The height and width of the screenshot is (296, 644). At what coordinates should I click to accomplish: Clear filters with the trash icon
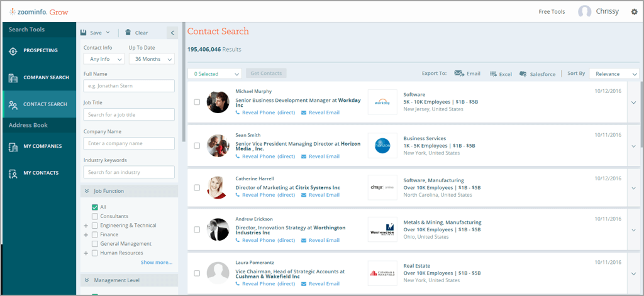[128, 33]
